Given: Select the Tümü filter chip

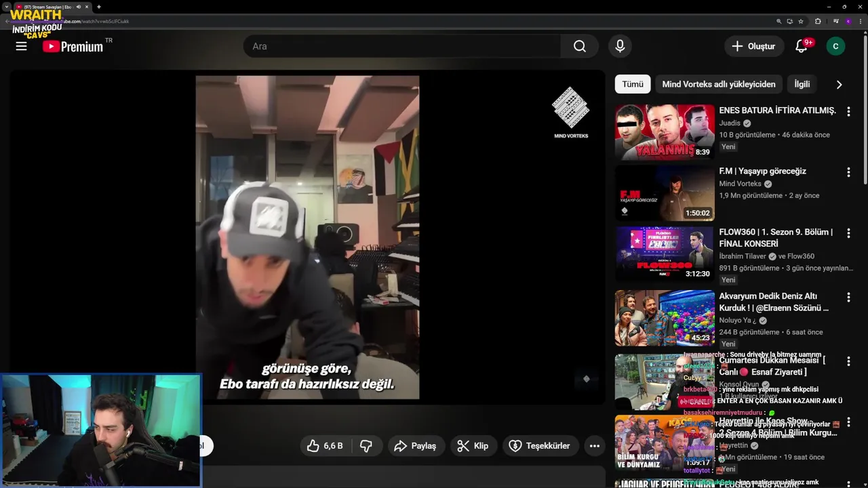Looking at the screenshot, I should (x=633, y=84).
